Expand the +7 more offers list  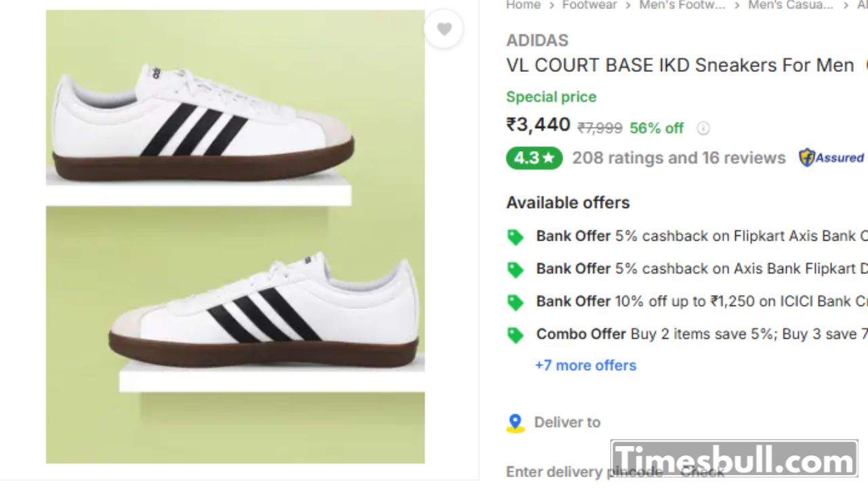585,365
